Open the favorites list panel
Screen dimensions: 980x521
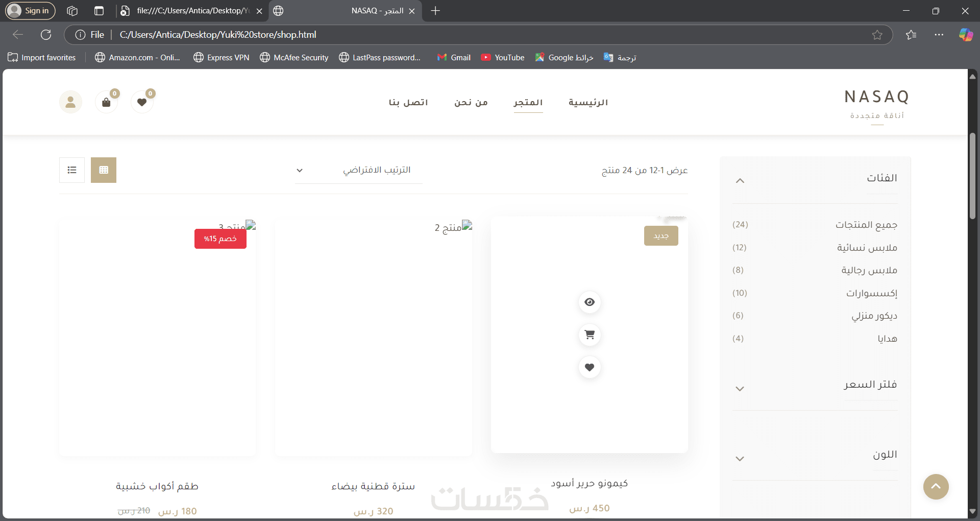point(911,35)
